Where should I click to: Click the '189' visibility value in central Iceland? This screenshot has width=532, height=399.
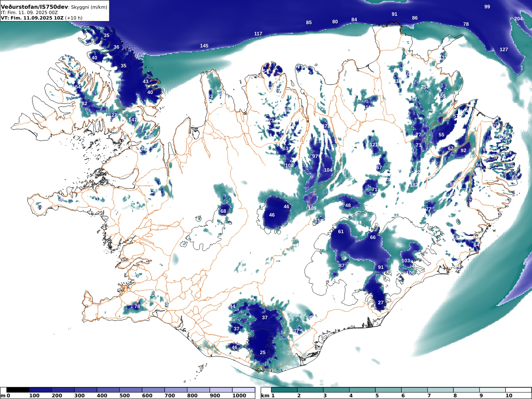pyautogui.click(x=312, y=208)
